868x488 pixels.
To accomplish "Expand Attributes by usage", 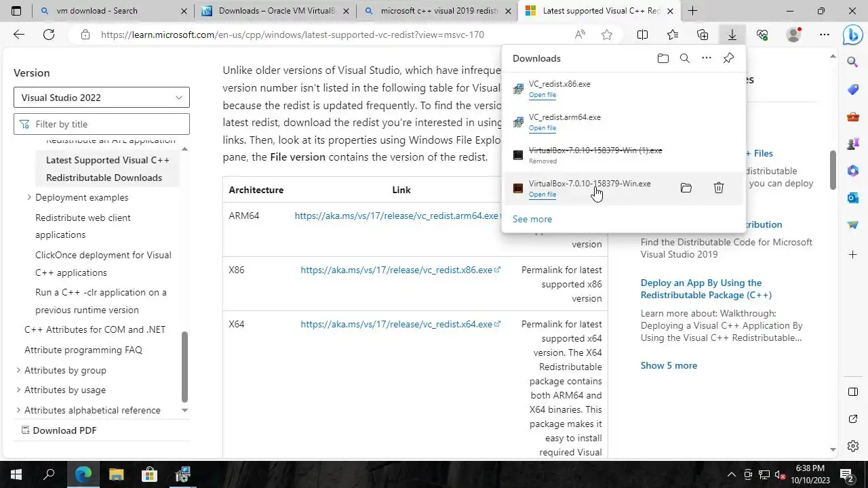I will 18,390.
